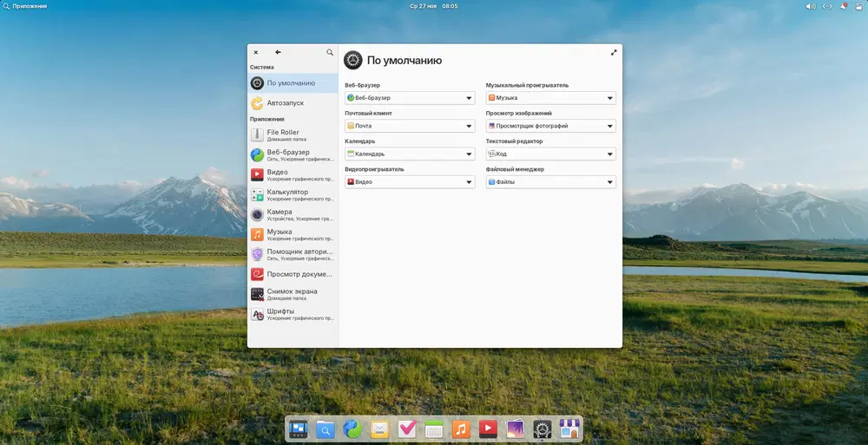
Task: Click System Settings gear in the dock
Action: (542, 429)
